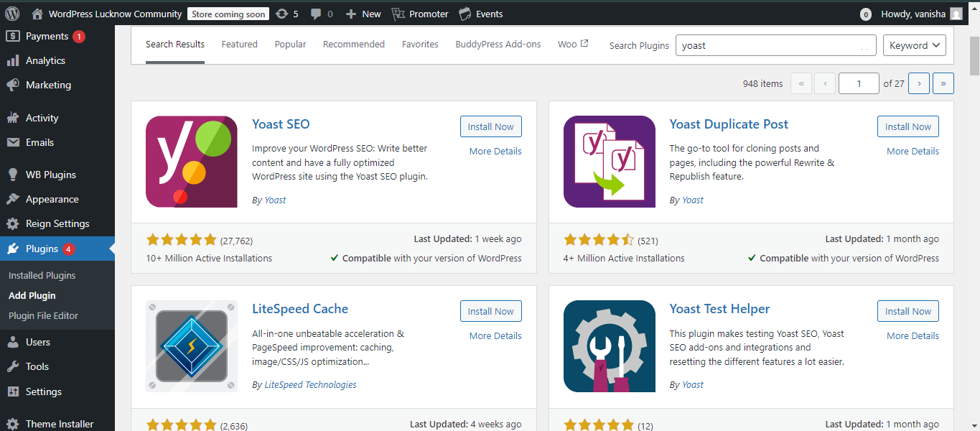Go to the next page of results
The height and width of the screenshot is (431, 980).
pyautogui.click(x=919, y=83)
